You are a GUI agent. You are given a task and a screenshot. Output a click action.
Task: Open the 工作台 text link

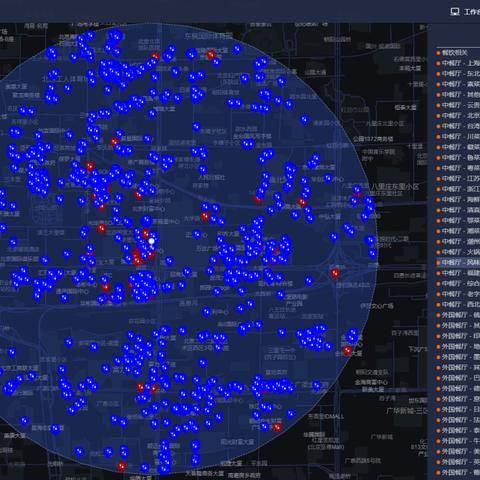click(472, 12)
